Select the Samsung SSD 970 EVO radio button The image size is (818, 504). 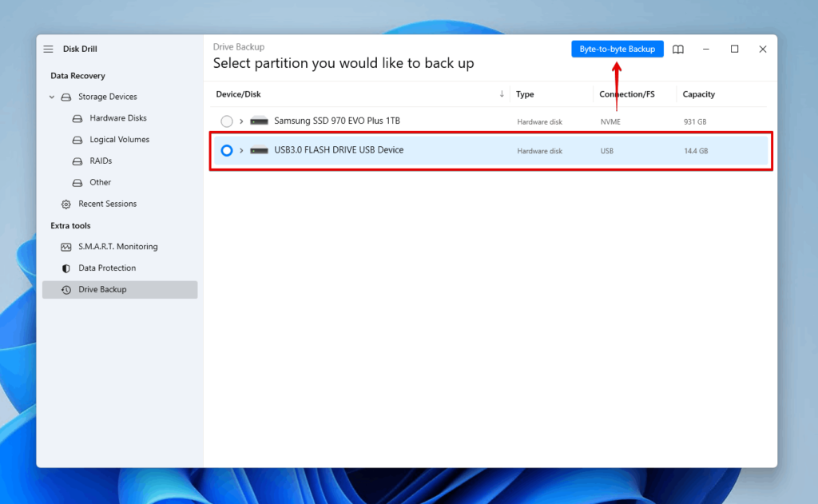tap(227, 121)
